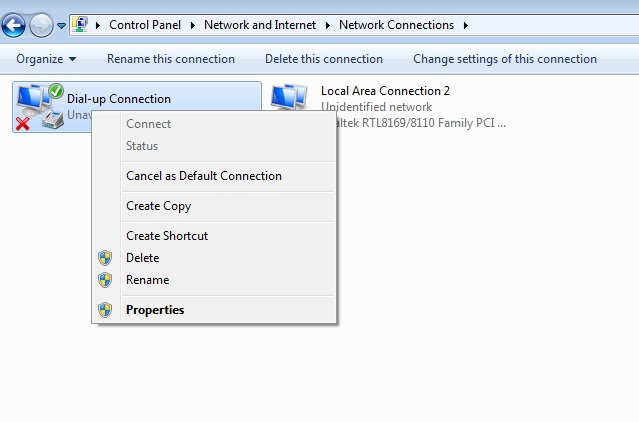Screen dimensions: 639x422
Task: Click Rename this connection toolbar button
Action: [171, 59]
